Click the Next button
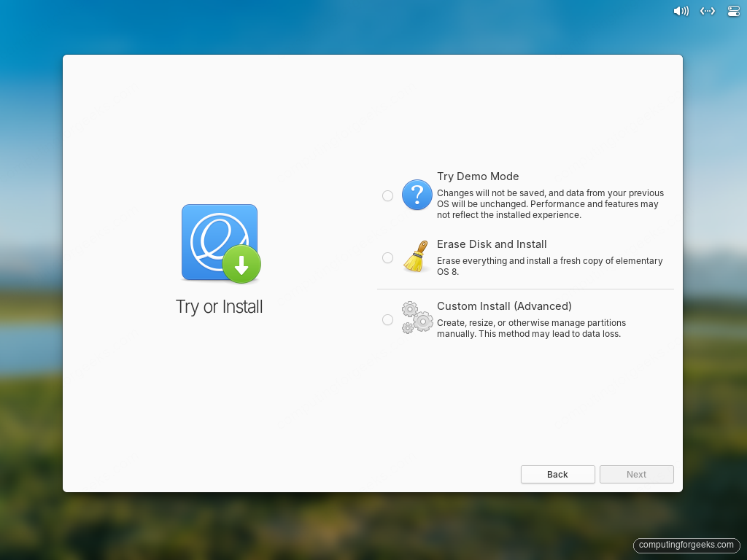The width and height of the screenshot is (747, 560). coord(636,474)
